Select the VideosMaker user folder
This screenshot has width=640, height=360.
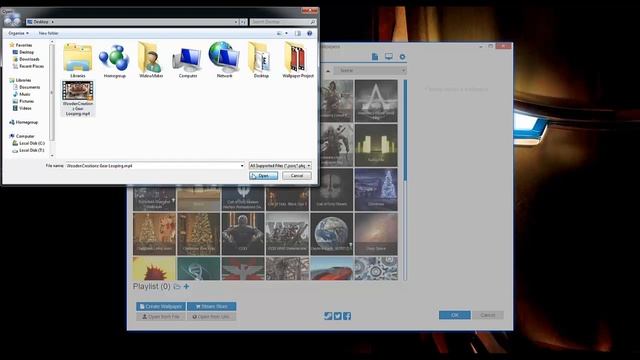[151, 60]
